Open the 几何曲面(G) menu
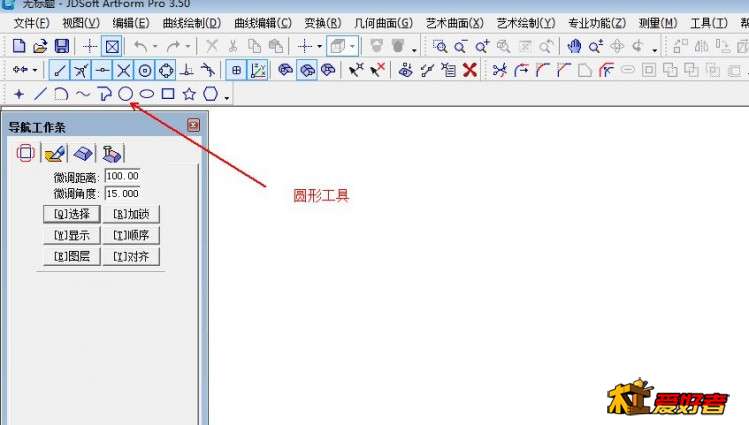 pos(384,23)
